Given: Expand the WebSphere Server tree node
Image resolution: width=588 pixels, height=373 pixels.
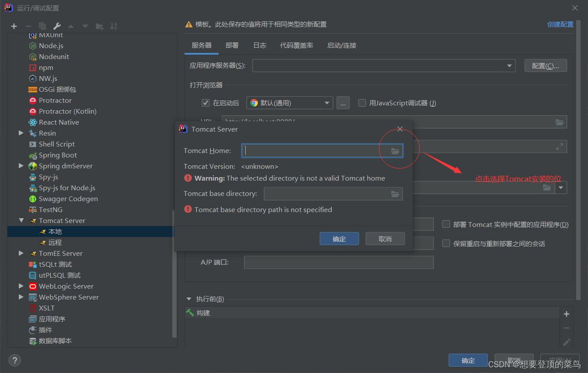Looking at the screenshot, I should 21,297.
